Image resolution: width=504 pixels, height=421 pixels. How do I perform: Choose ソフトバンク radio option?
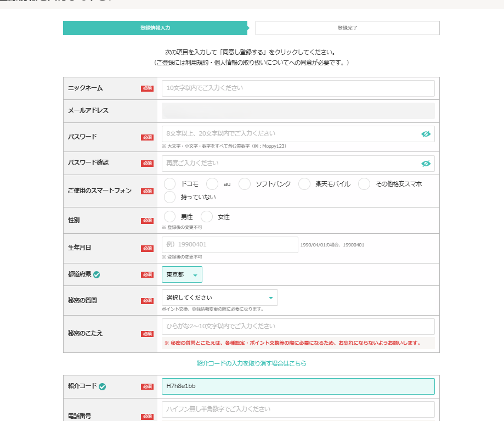tap(245, 184)
